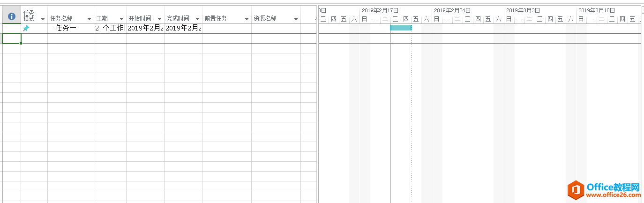Click the teal Gantt bar for 任务一
The image size is (644, 203).
(401, 28)
